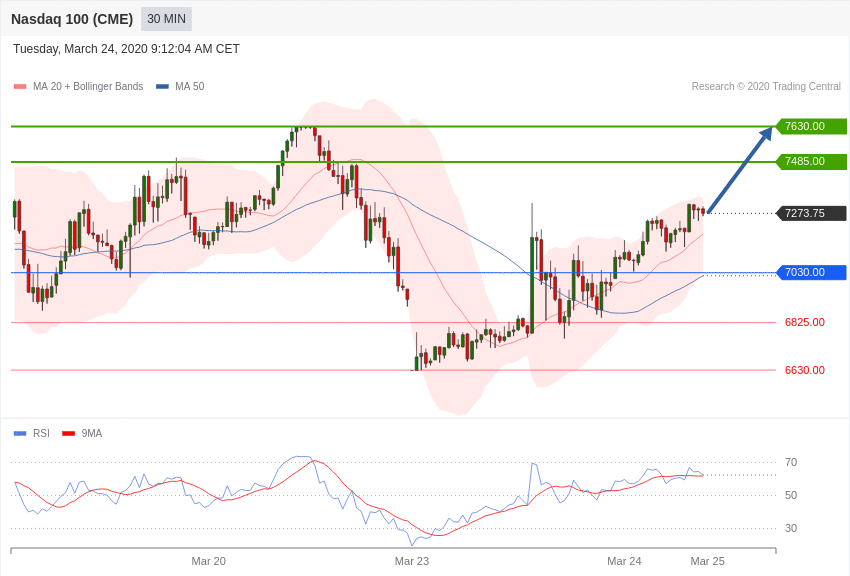Click the Mar 24 date axis label
This screenshot has height=576, width=850.
pos(624,561)
